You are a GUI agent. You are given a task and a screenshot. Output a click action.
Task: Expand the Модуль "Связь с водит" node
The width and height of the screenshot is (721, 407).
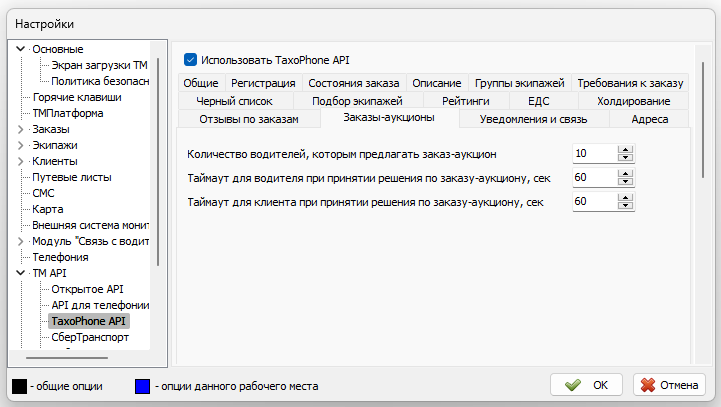tap(20, 241)
